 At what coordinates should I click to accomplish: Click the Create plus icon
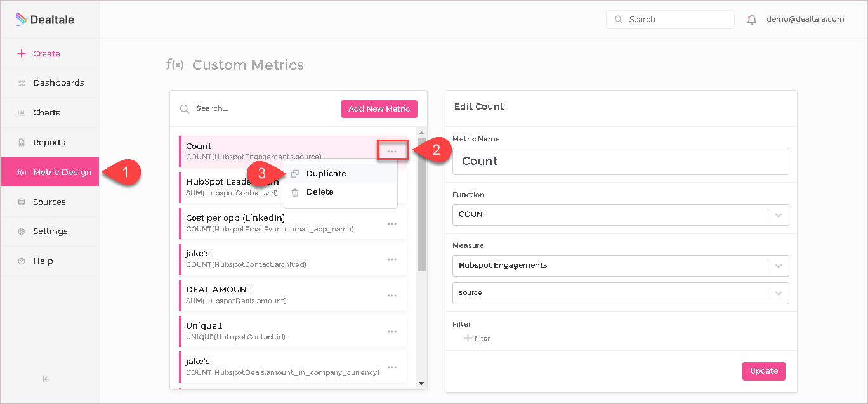coord(22,53)
